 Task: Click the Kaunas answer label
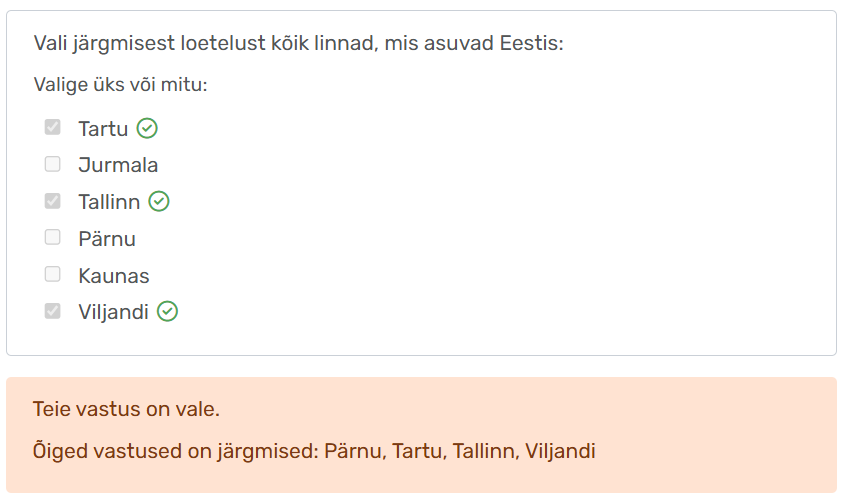click(x=114, y=276)
